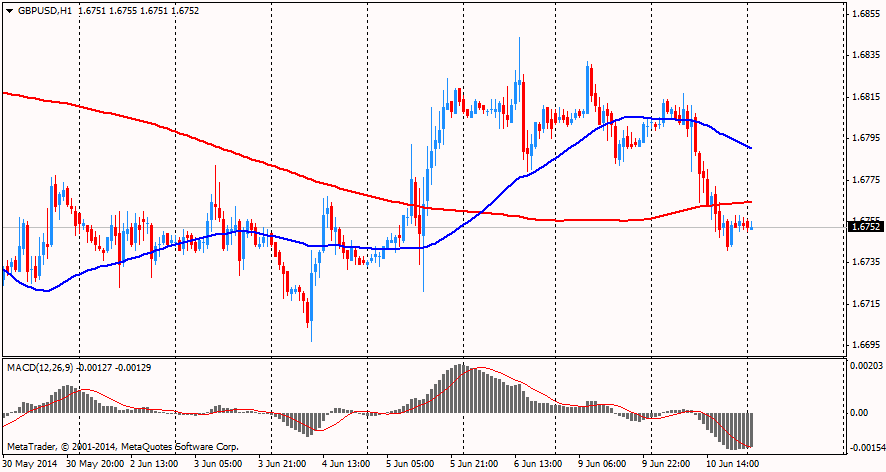Screen dimensions: 886x472
Task: Click the 9 Jun 06:00 time marker
Action: pyautogui.click(x=600, y=464)
